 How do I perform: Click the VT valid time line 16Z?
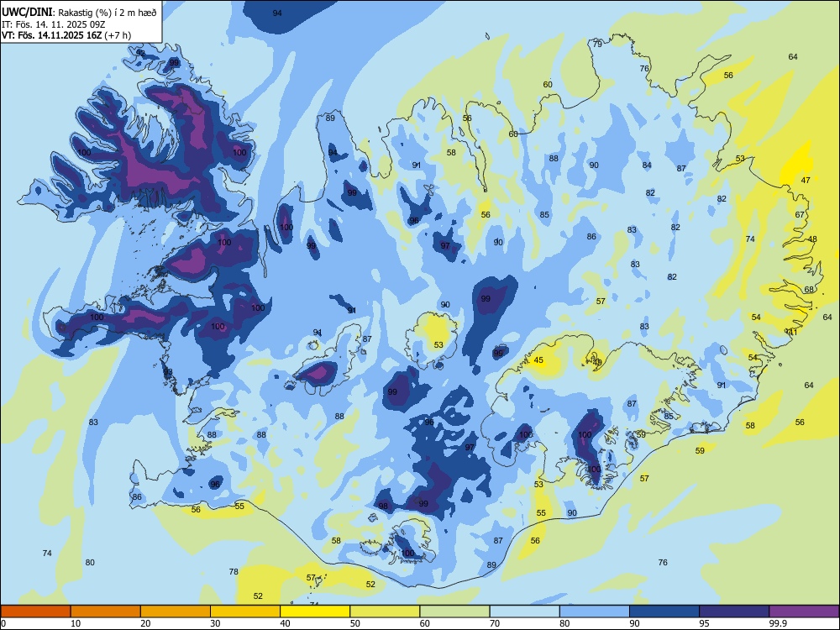pyautogui.click(x=66, y=35)
